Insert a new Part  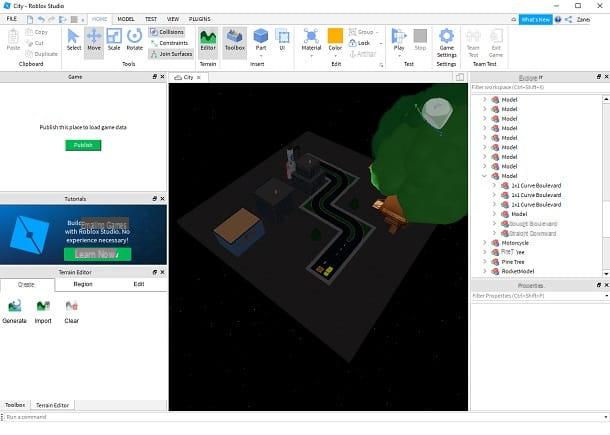click(x=261, y=39)
